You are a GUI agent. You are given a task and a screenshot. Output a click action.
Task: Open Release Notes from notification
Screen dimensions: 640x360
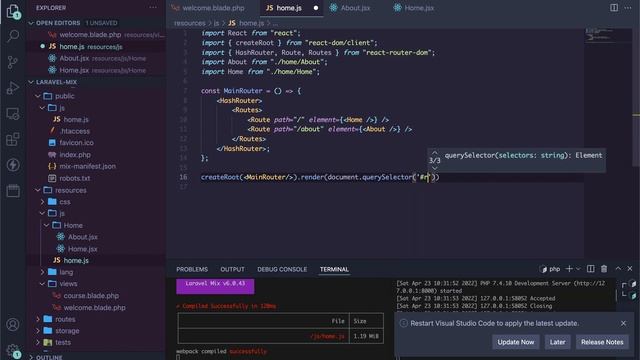point(602,342)
